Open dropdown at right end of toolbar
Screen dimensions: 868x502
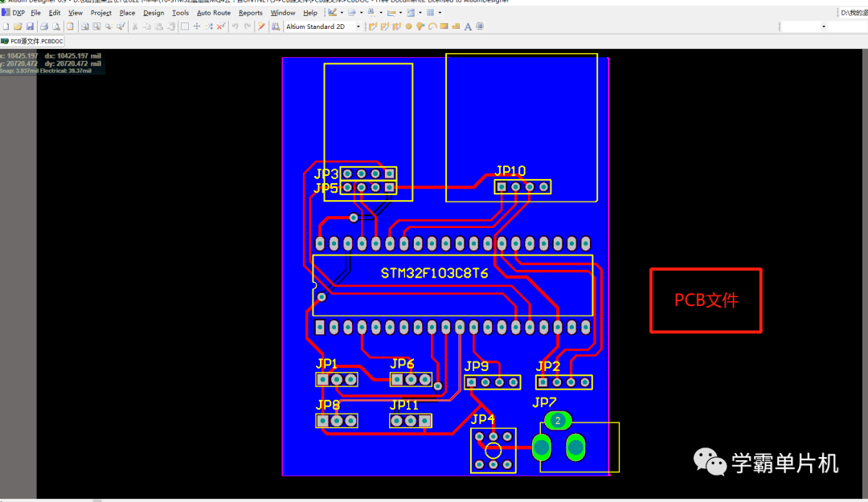tap(824, 27)
